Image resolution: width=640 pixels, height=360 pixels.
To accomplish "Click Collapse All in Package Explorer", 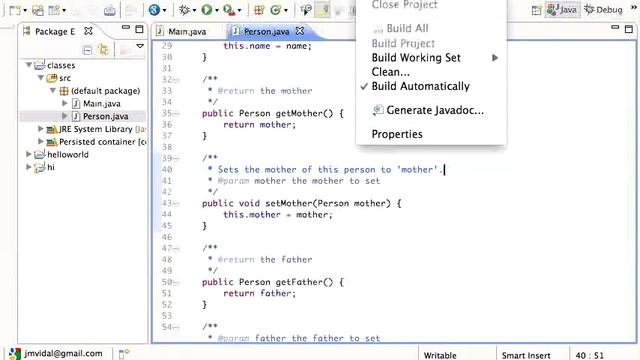I will pos(87,50).
